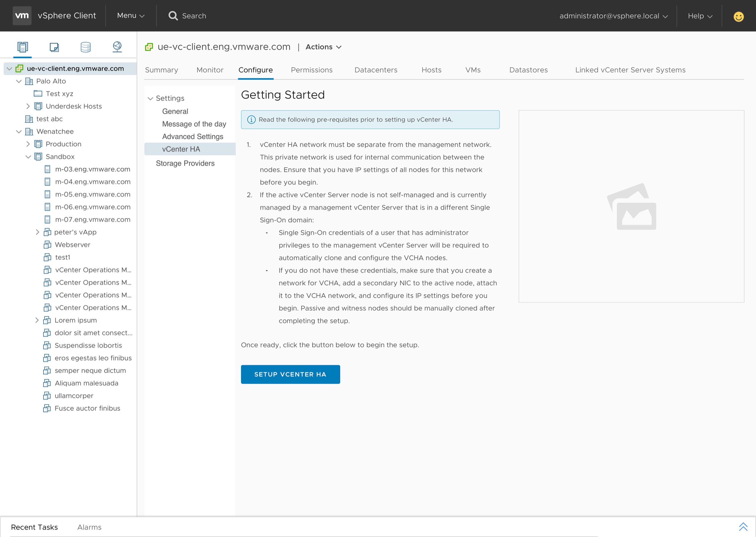Viewport: 756px width, 537px height.
Task: Click host icon for m-05.eng.vmware.com
Action: click(x=48, y=194)
